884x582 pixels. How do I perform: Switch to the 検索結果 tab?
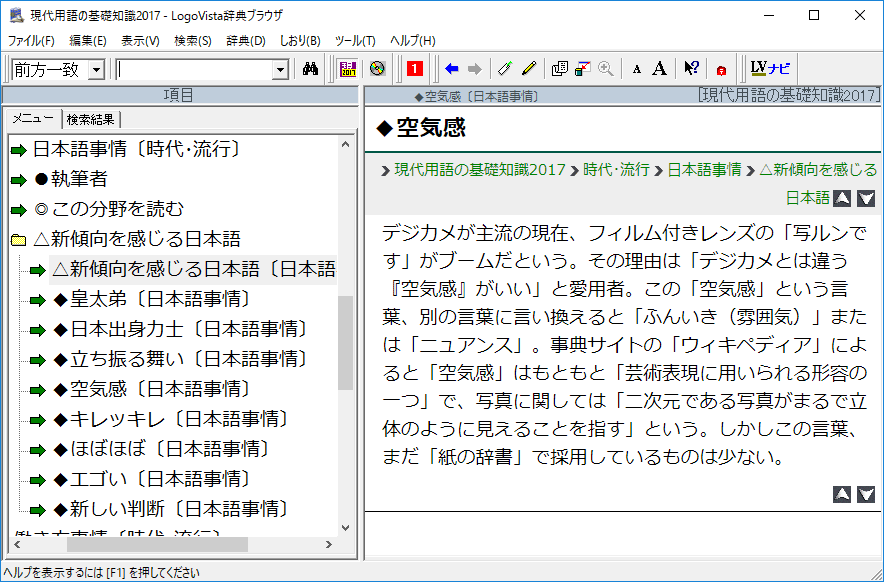click(91, 120)
